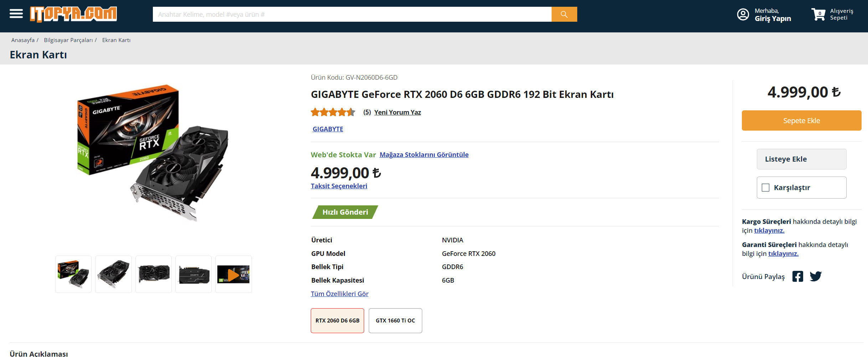Image resolution: width=868 pixels, height=357 pixels.
Task: Select the fourth thumbnail showing card side
Action: (x=193, y=274)
